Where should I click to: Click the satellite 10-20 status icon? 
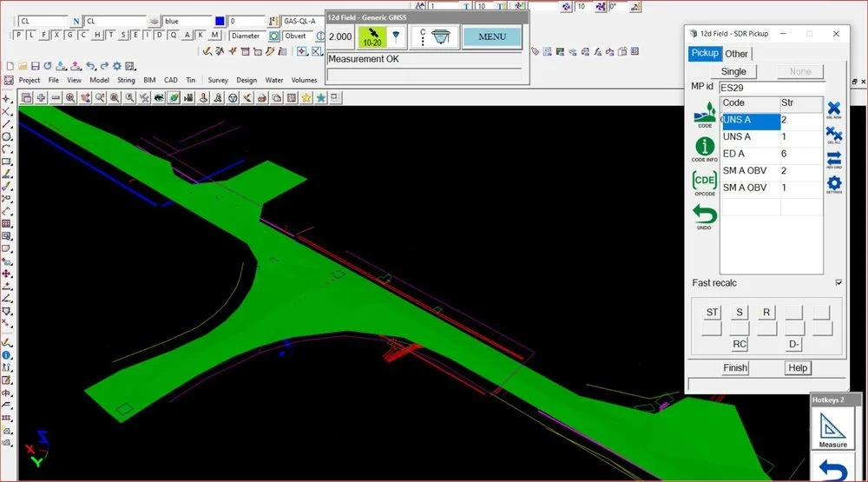tap(372, 37)
